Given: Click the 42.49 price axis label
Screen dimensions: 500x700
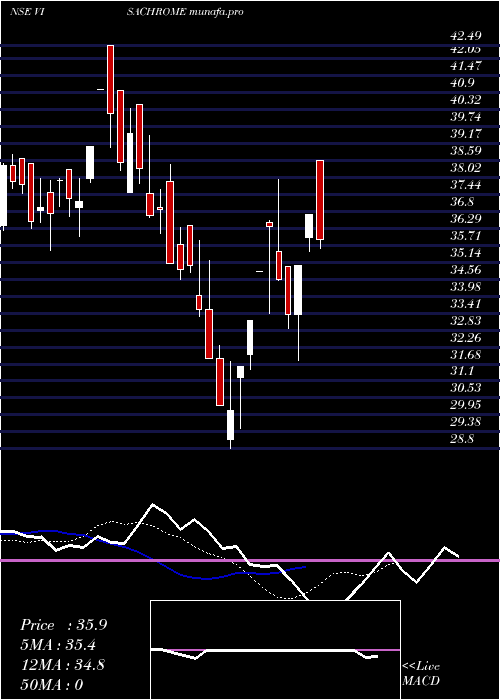Looking at the screenshot, I should pyautogui.click(x=466, y=36).
